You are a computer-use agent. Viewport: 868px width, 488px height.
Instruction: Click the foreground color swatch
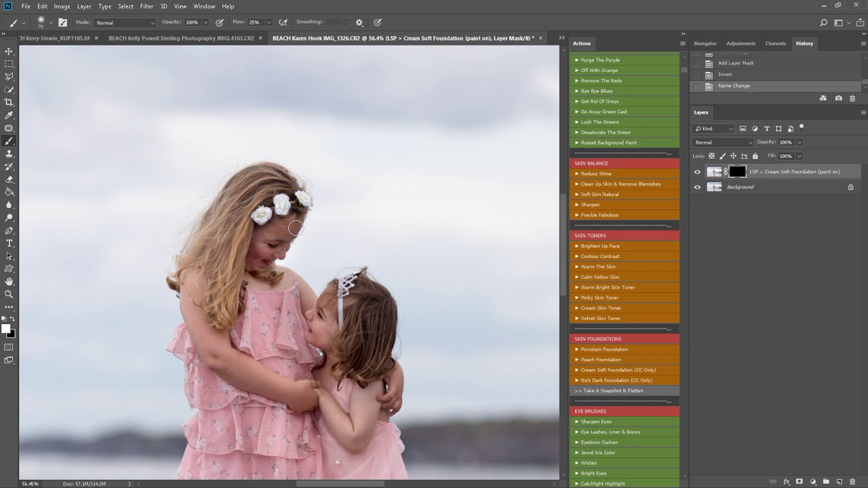[x=6, y=329]
